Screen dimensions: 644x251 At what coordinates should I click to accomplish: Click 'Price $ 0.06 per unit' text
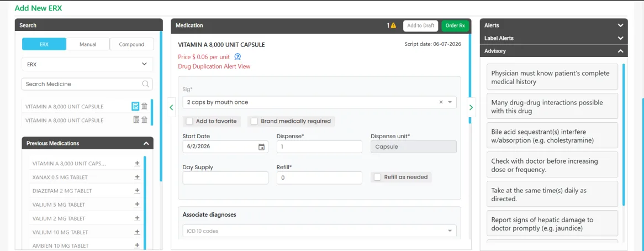point(204,57)
